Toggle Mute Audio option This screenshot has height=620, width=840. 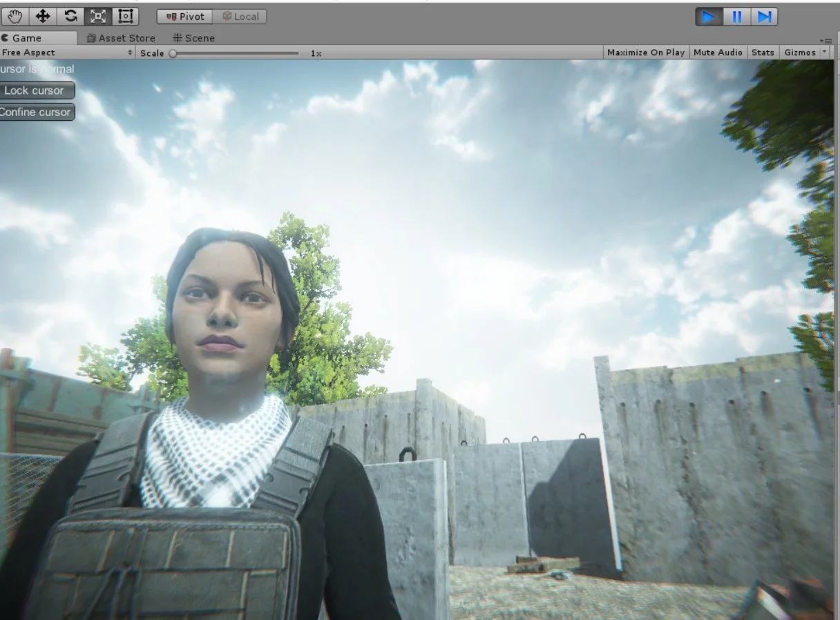point(718,52)
